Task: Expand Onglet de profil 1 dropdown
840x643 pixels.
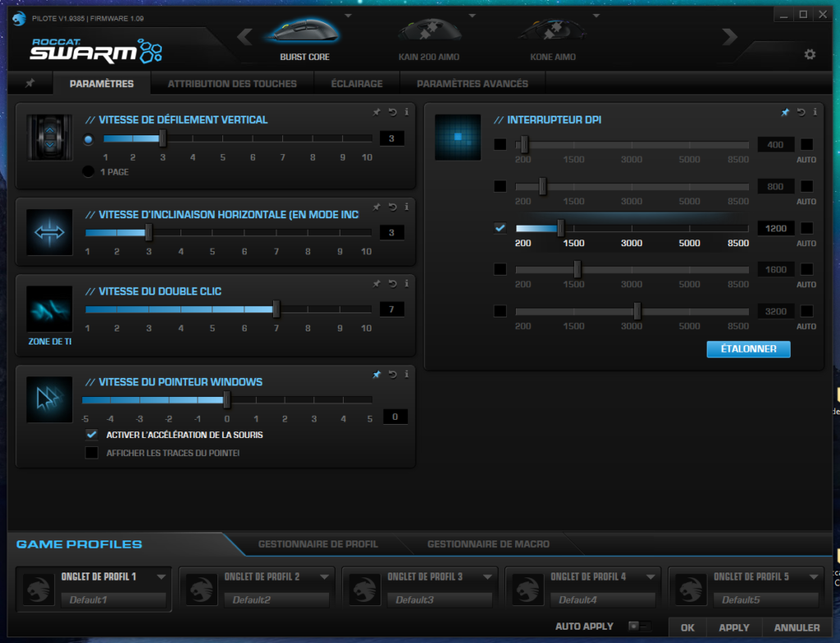Action: click(x=161, y=577)
